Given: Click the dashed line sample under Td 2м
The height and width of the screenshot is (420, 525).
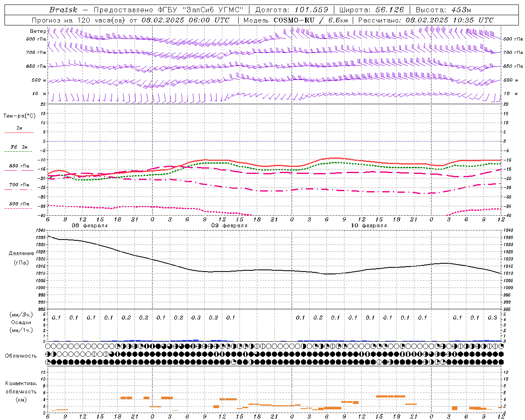Looking at the screenshot, I should tap(18, 152).
